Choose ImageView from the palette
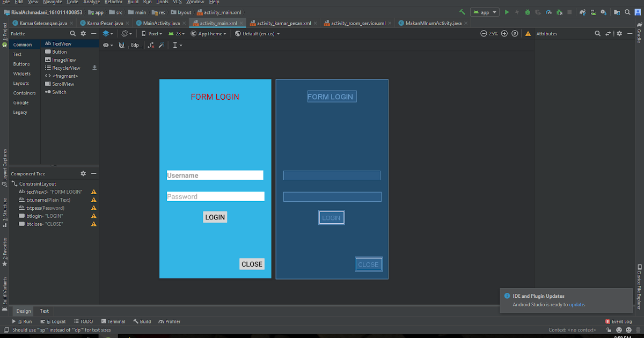 point(61,60)
